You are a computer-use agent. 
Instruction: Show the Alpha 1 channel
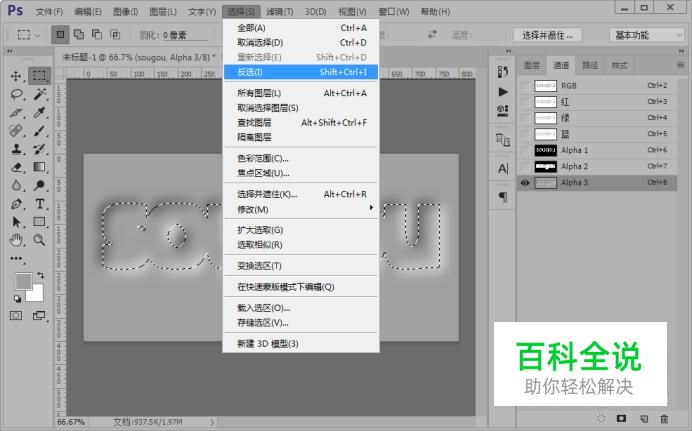click(525, 150)
